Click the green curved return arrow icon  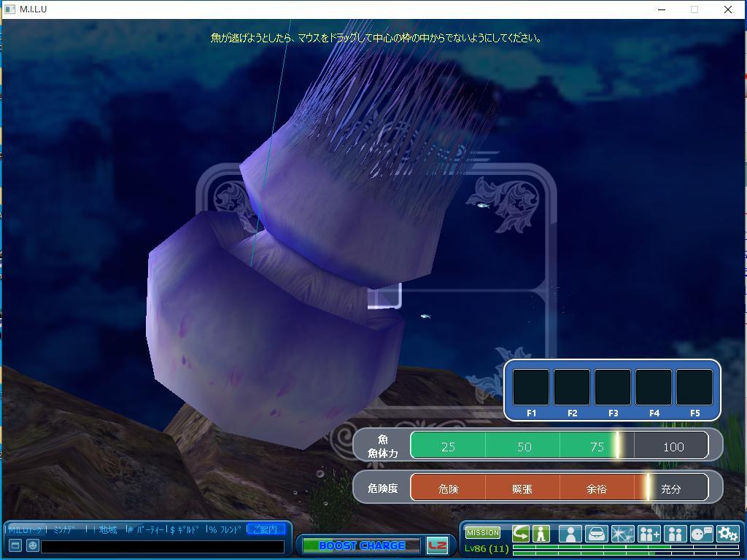[x=521, y=534]
